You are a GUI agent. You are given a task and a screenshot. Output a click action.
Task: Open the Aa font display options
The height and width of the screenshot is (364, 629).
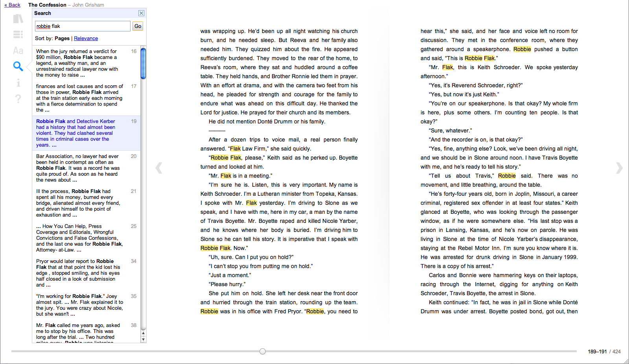pyautogui.click(x=18, y=51)
